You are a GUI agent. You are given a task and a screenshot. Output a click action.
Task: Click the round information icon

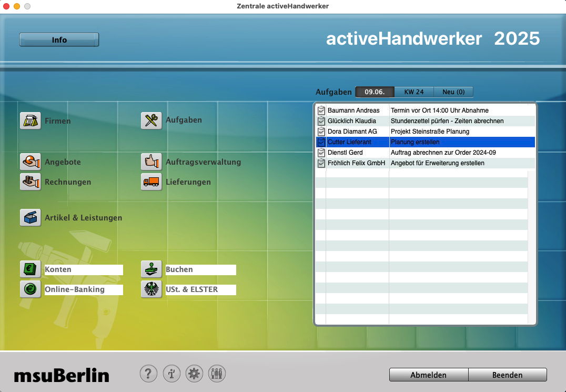pyautogui.click(x=171, y=374)
